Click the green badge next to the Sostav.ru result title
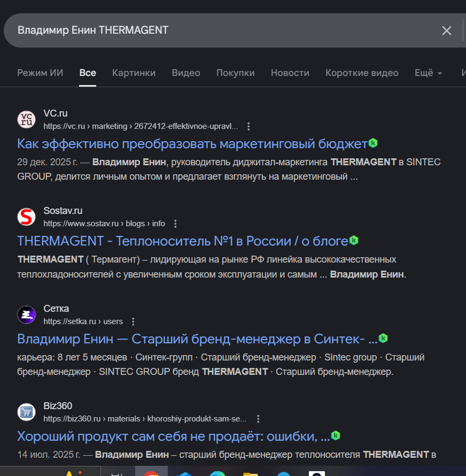The height and width of the screenshot is (476, 466). pyautogui.click(x=354, y=241)
